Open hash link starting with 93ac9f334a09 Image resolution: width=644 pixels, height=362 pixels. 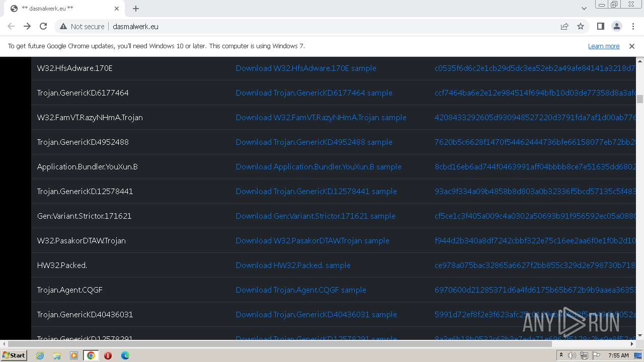535,191
